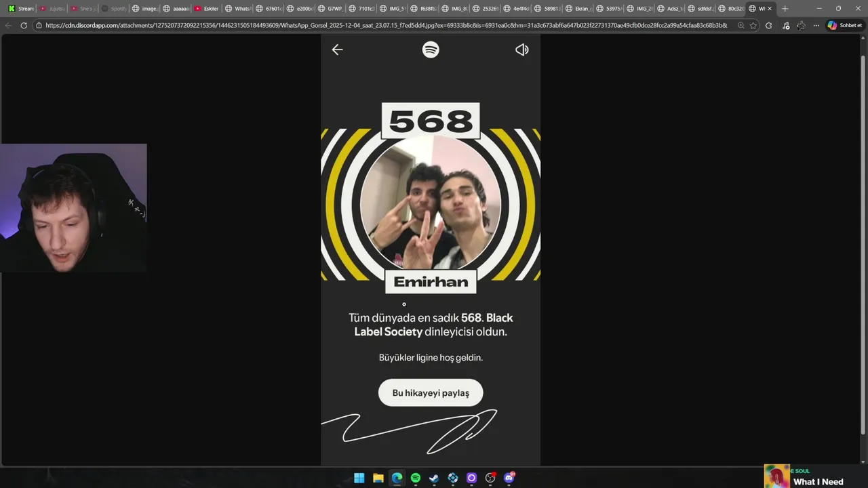Click the media control music icon

pos(785,25)
